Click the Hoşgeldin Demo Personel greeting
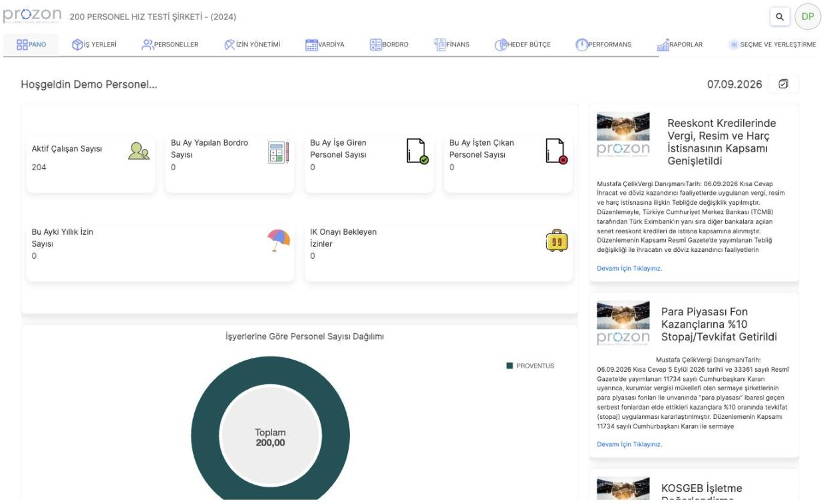Screen dimensions: 823x504 tap(89, 85)
